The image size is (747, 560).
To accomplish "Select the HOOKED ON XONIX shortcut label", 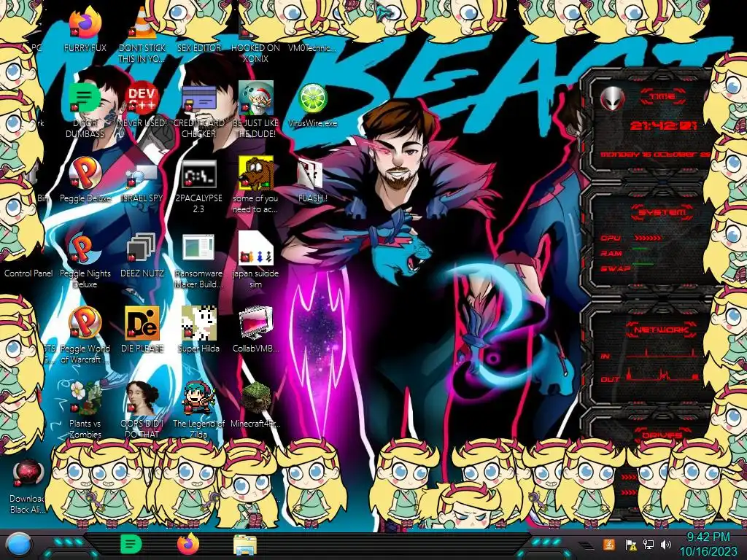I will (256, 53).
